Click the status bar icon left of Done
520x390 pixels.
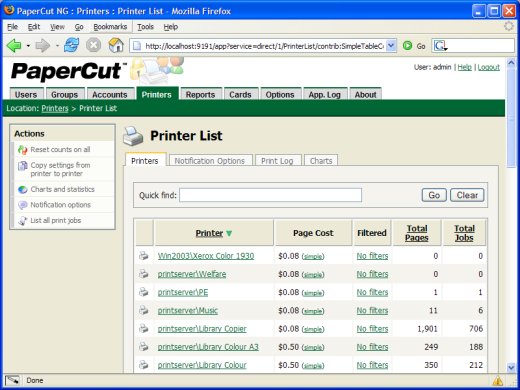point(12,380)
